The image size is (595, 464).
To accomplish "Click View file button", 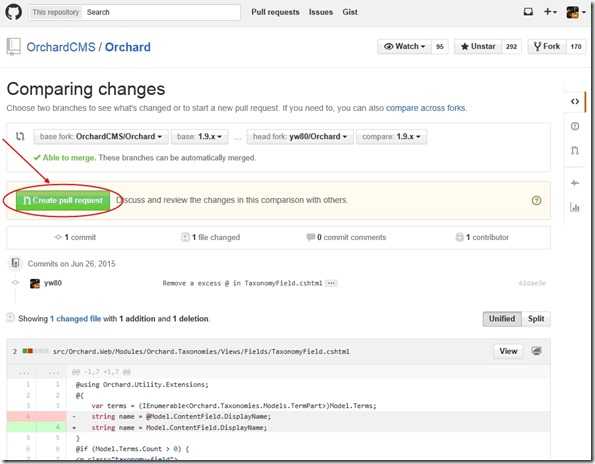I will [x=508, y=351].
